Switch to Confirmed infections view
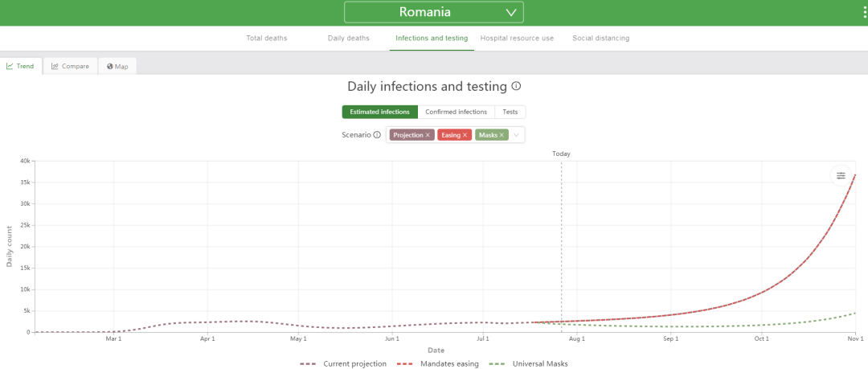Screen dimensions: 868x369 (457, 112)
